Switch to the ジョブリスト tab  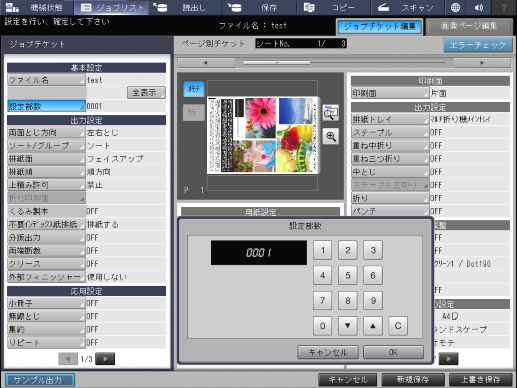point(111,7)
